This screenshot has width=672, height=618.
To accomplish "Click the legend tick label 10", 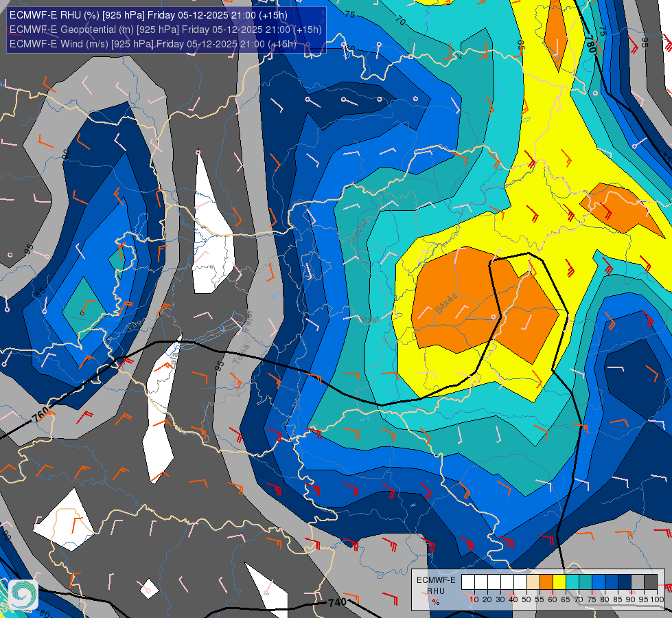I will (474, 599).
